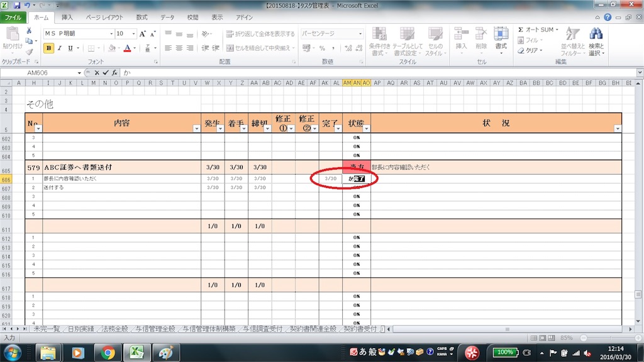Click 折り返して全体を表示する wrap text button
This screenshot has height=362, width=644.
tap(260, 34)
